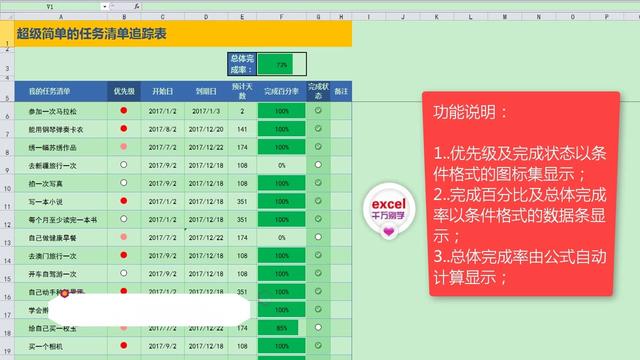
Task: Click the excel 千万别学 round logo
Action: pos(389,210)
